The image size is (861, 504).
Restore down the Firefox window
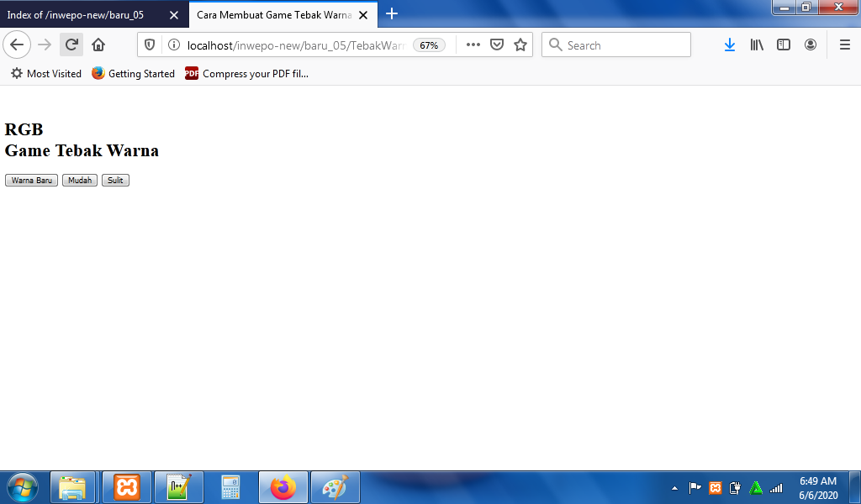(806, 7)
